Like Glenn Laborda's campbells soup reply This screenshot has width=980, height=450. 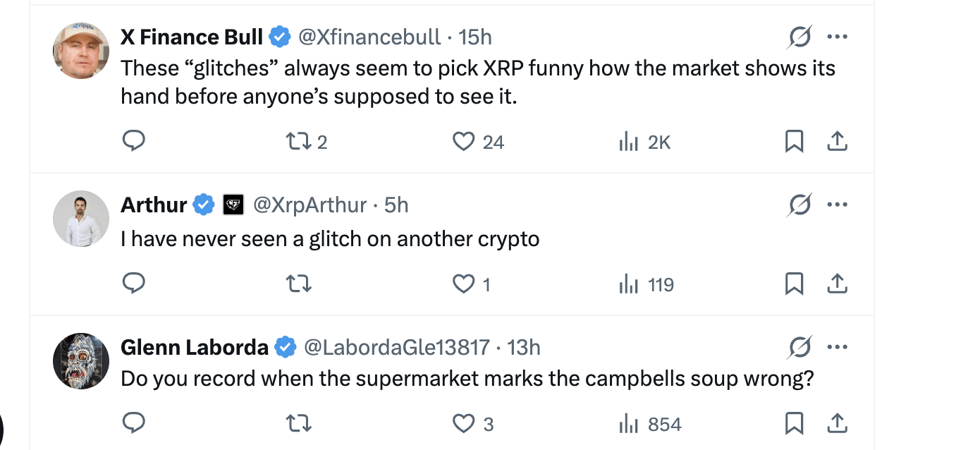[464, 423]
